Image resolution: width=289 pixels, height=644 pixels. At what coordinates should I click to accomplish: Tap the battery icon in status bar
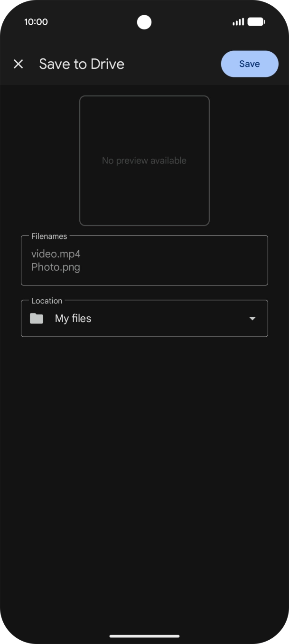tap(256, 22)
